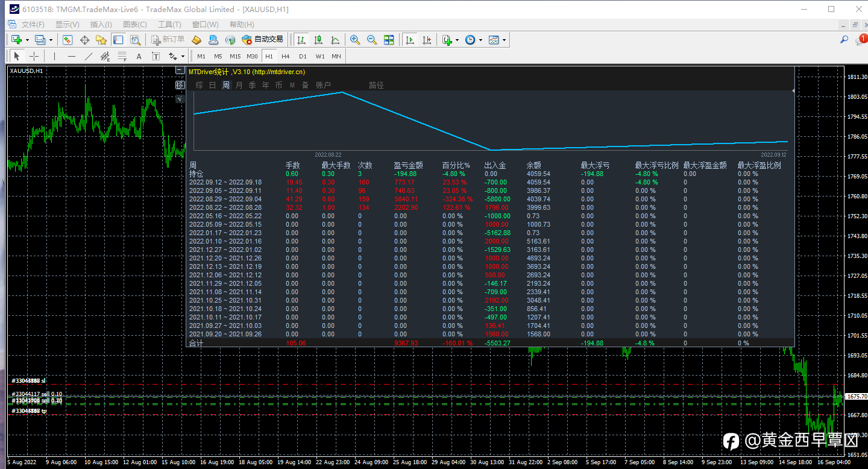The width and height of the screenshot is (868, 469).
Task: Open the chat notifications icon
Action: 860,40
